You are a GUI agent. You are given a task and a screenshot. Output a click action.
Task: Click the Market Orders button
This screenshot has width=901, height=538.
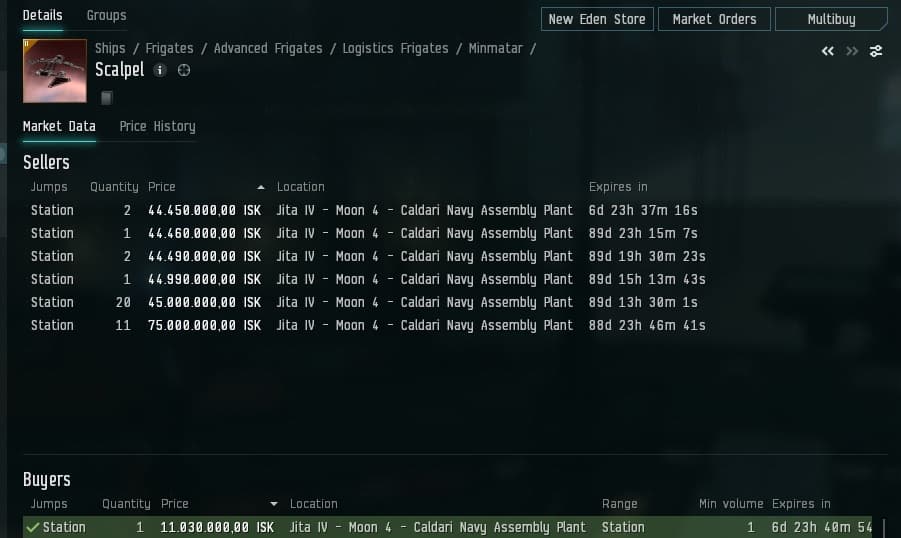714,19
